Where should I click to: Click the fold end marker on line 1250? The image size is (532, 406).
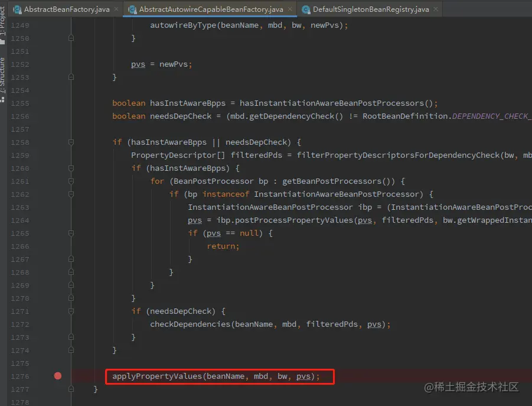point(71,38)
